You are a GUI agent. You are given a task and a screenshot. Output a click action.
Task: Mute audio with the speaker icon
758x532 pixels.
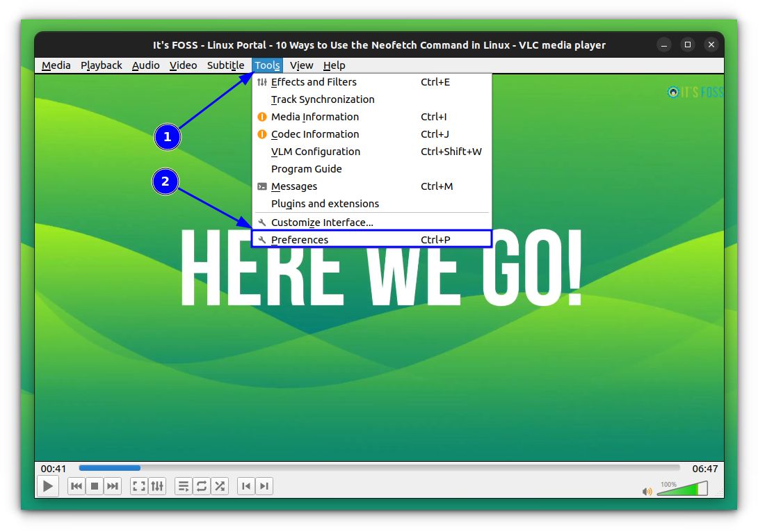click(646, 491)
